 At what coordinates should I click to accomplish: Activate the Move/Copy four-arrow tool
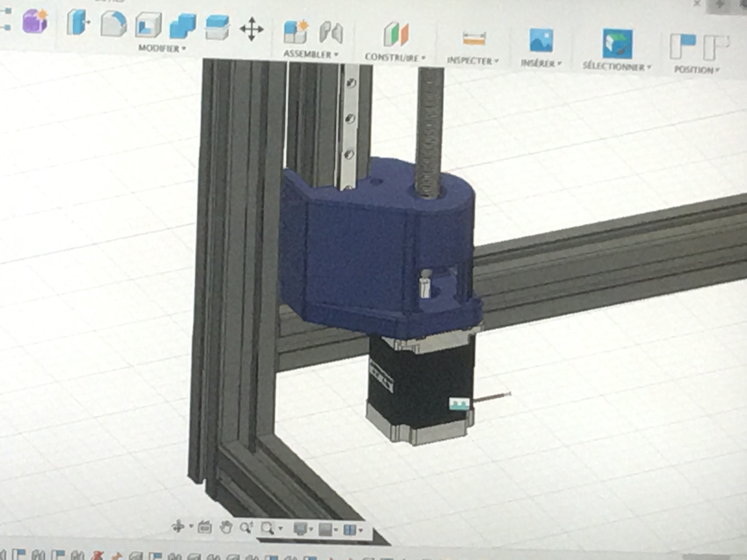[252, 30]
